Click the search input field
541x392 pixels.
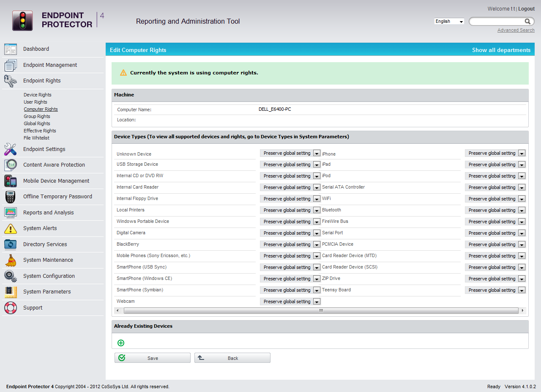click(x=497, y=22)
